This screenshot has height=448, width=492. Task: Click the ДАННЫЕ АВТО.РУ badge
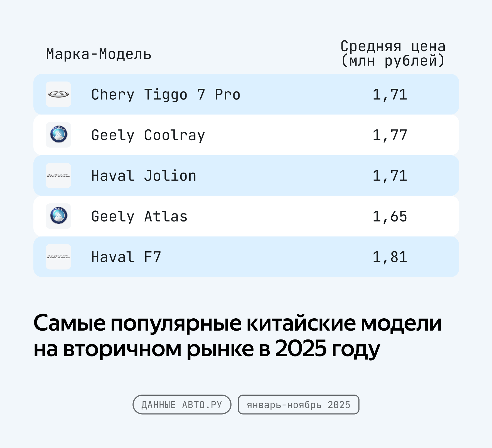click(x=182, y=405)
